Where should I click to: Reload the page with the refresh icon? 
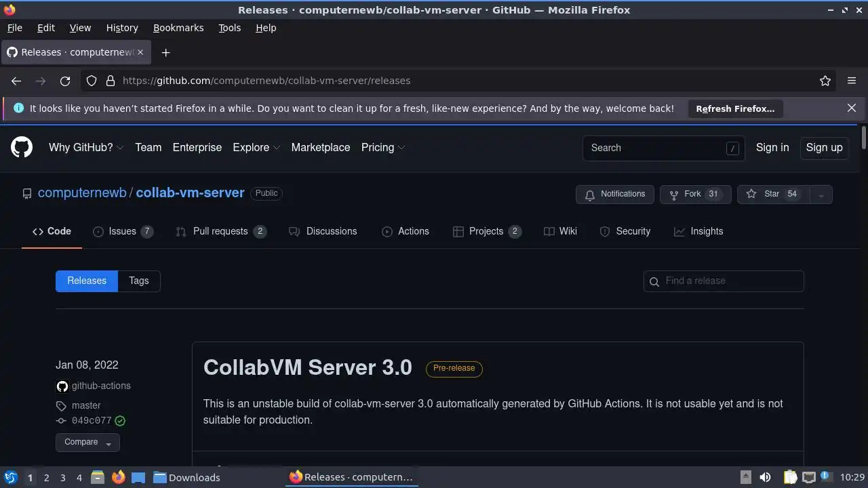pyautogui.click(x=65, y=81)
